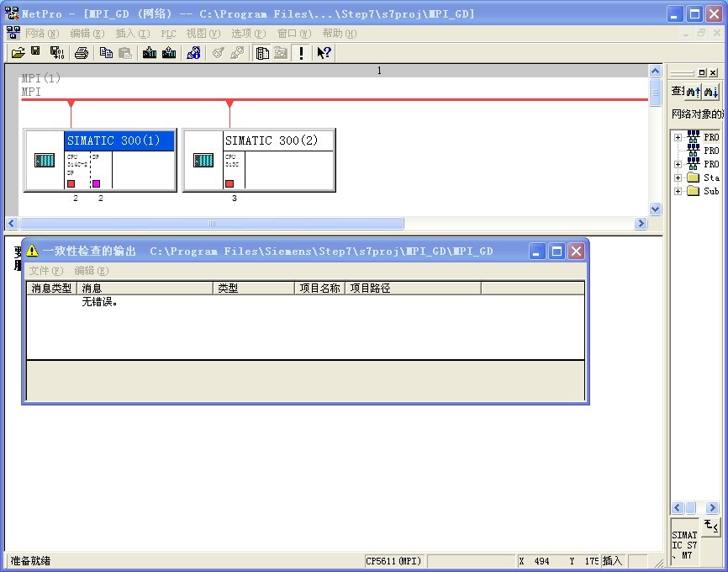This screenshot has width=728, height=572.
Task: Click the magenta DP interface square
Action: coord(96,183)
